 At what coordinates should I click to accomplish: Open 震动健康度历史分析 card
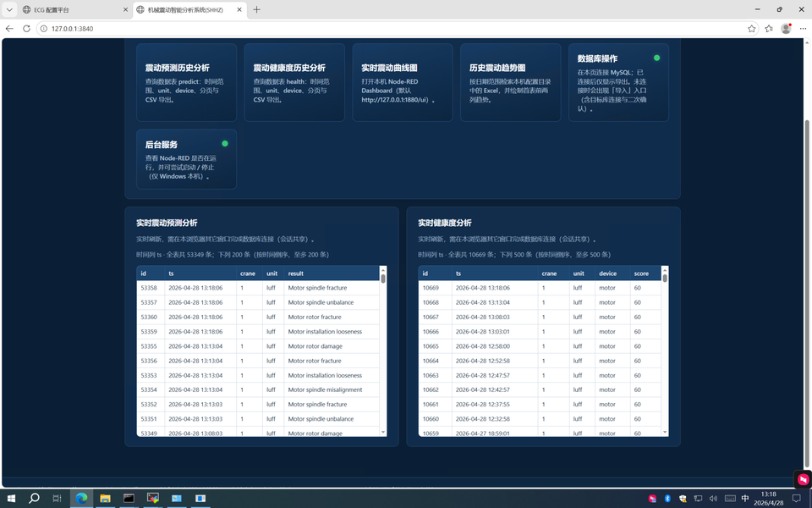point(294,82)
